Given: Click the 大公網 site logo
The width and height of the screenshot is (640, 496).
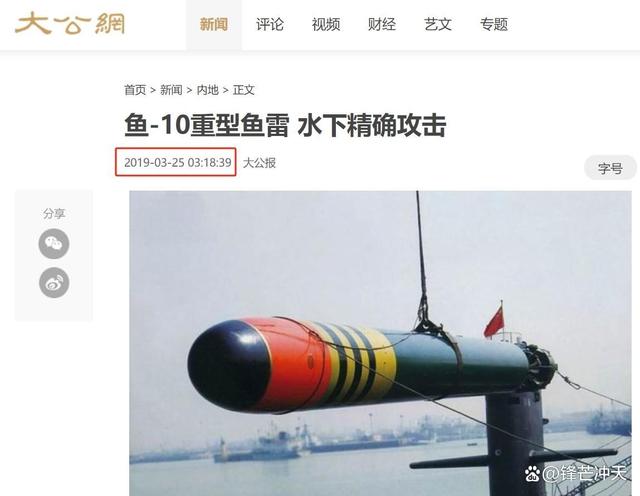Looking at the screenshot, I should [x=70, y=24].
